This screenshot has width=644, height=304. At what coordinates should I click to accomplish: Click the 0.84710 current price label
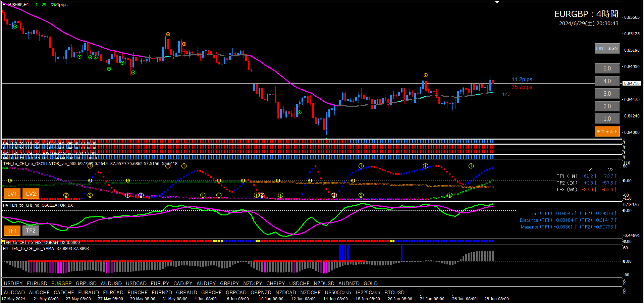point(632,83)
